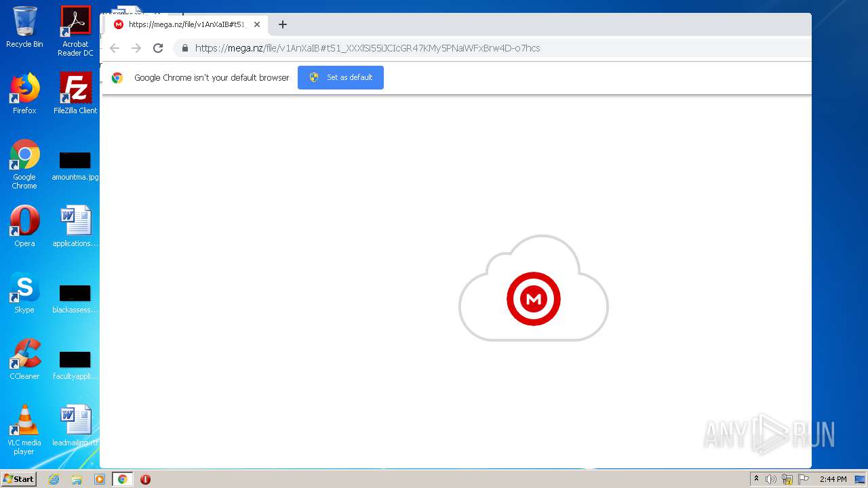Select the mega.nz file tab
The height and width of the screenshot is (488, 868).
coord(186,24)
